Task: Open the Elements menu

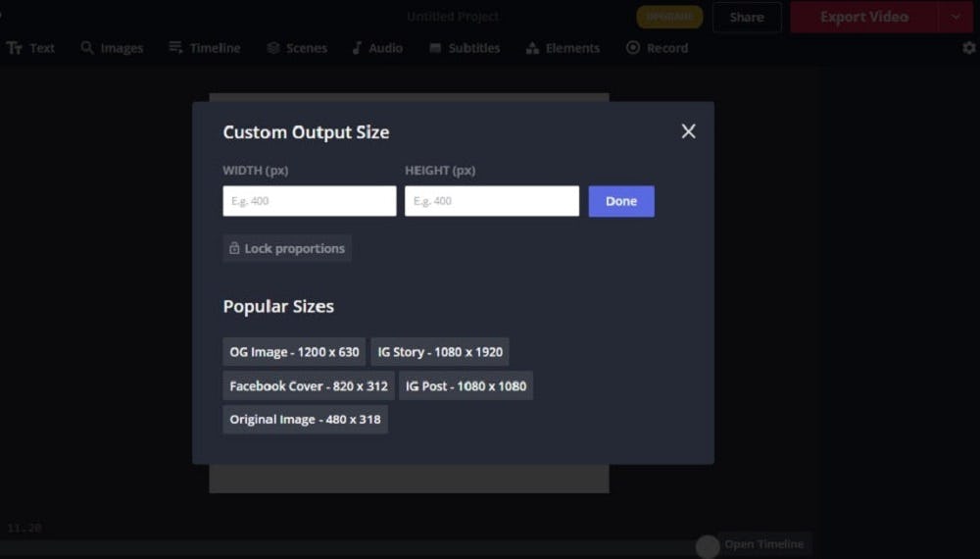Action: tap(563, 48)
